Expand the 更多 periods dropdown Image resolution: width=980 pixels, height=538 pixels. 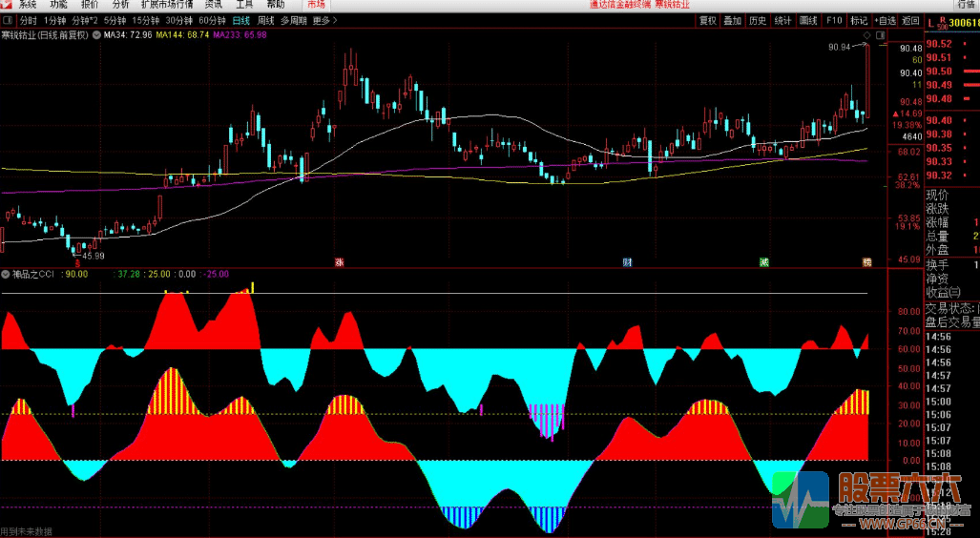click(x=325, y=21)
